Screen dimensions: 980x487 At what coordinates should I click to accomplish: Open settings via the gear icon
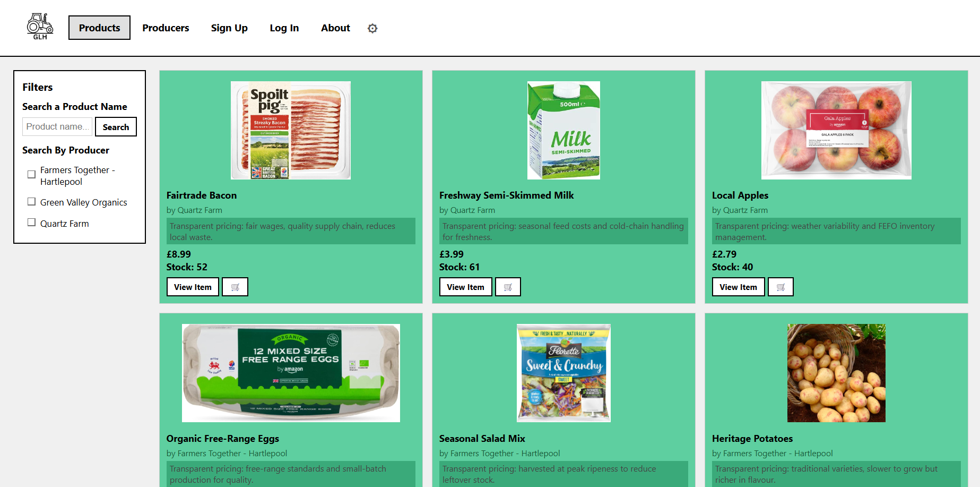(372, 28)
